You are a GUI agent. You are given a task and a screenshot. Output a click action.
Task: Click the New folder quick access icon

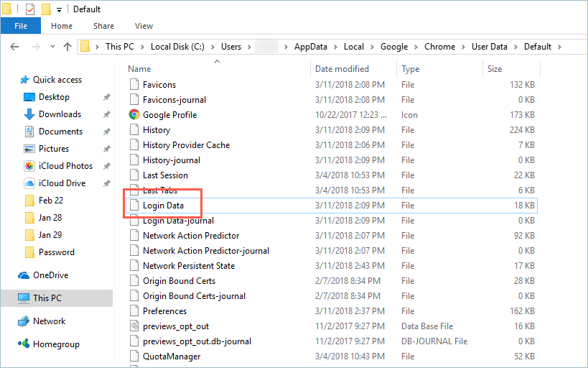click(x=46, y=9)
